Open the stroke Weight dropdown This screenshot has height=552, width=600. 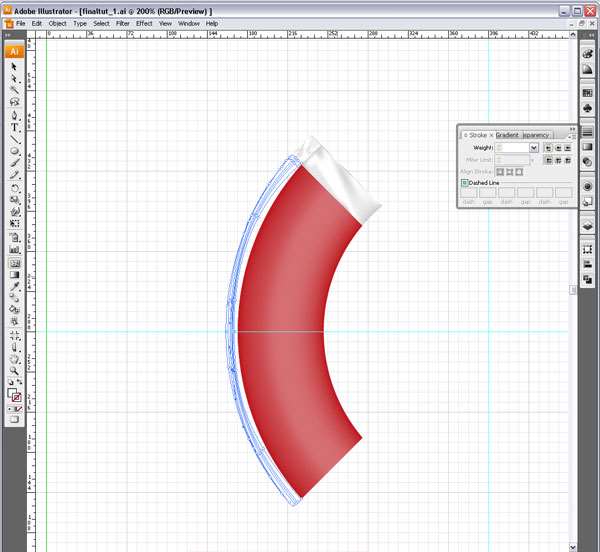pyautogui.click(x=534, y=147)
